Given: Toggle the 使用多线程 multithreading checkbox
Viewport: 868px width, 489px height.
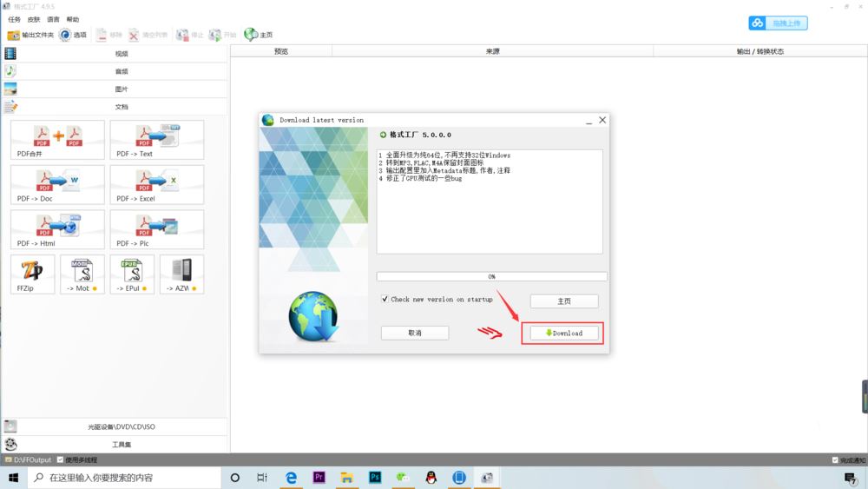Looking at the screenshot, I should [x=61, y=459].
